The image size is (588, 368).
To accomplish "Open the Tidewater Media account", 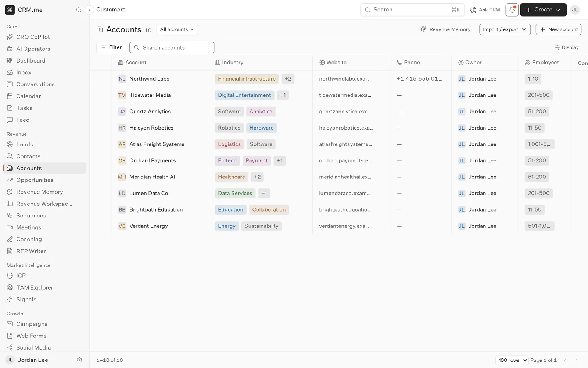I will point(150,95).
